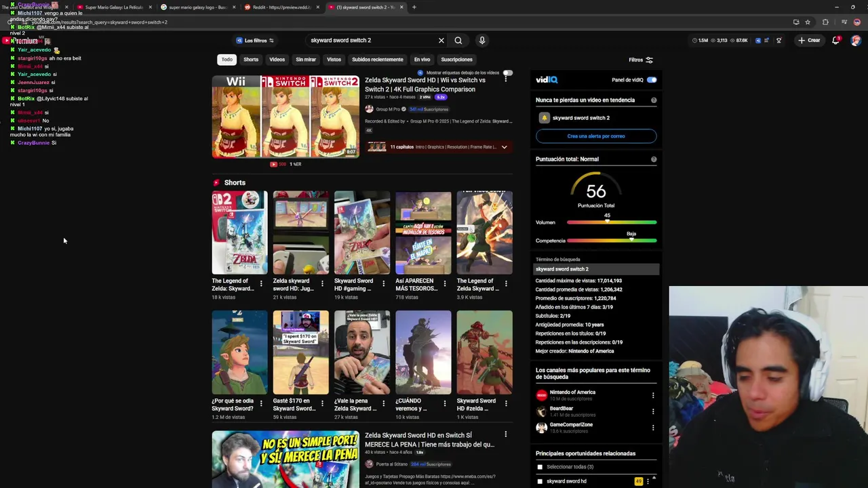Open 'Zelda Skyward Sword HD | Wii vs Switch' title

coord(425,85)
